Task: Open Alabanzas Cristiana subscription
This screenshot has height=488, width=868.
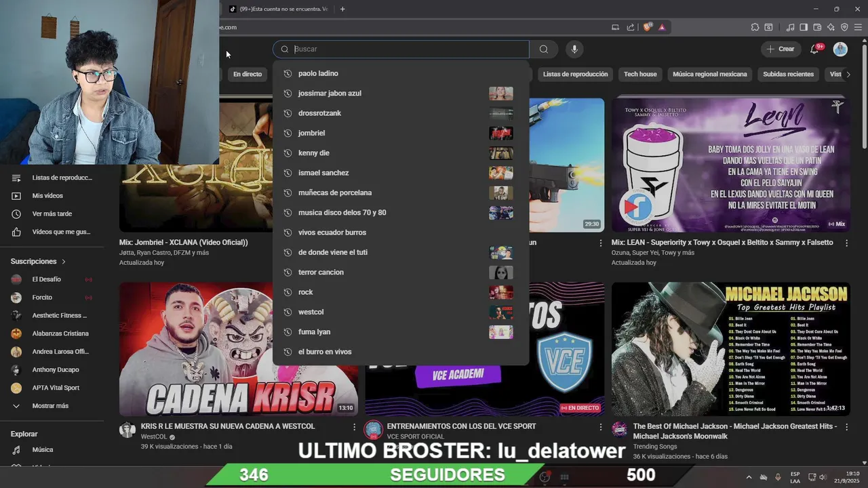Action: [52, 333]
